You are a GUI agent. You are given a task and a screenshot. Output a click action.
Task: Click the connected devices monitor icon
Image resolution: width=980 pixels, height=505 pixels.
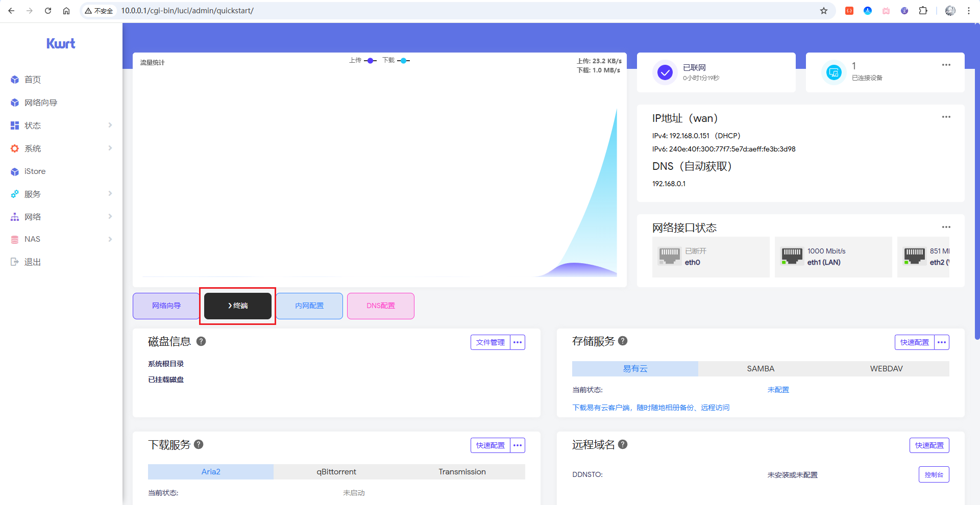coord(834,73)
